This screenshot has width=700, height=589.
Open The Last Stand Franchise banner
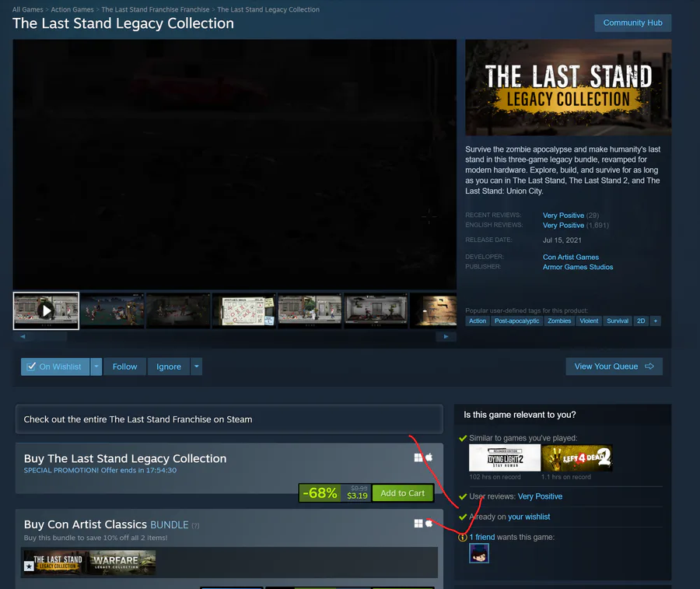point(229,419)
